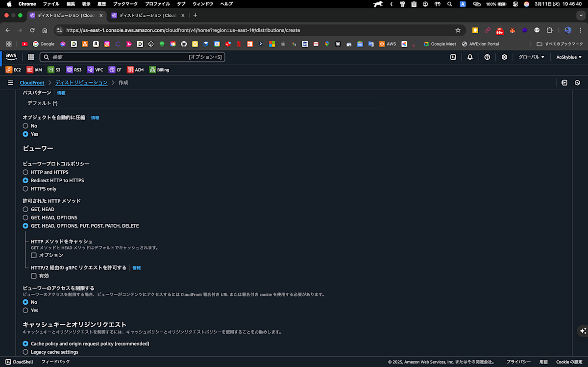The width and height of the screenshot is (588, 367).
Task: Focus the AWS 検索 search field
Action: (132, 57)
